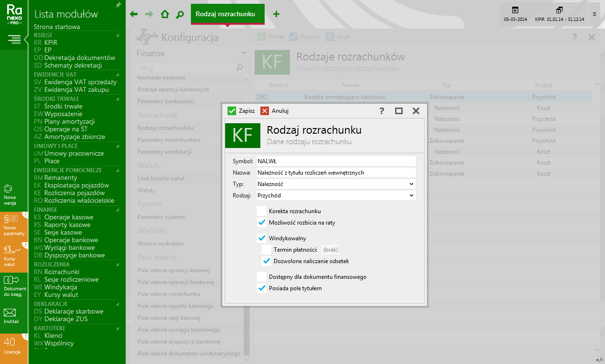The image size is (605, 364).
Task: Enable Korekta rozrachunku checkbox
Action: point(261,211)
